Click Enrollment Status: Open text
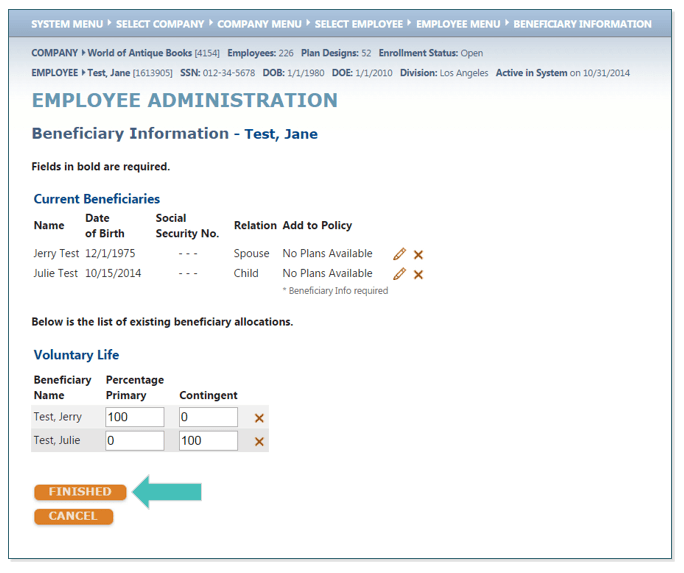This screenshot has width=684, height=573. click(x=431, y=53)
